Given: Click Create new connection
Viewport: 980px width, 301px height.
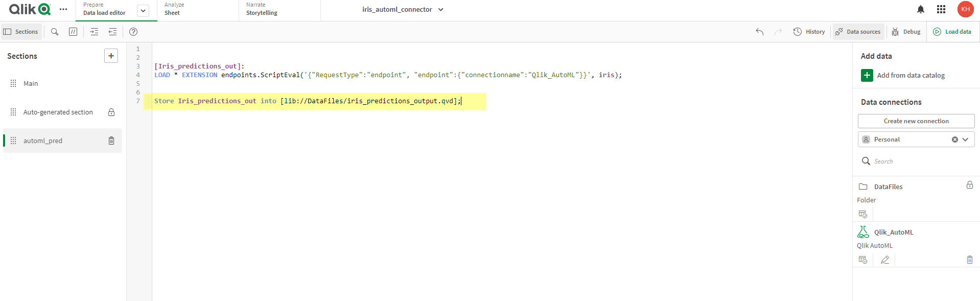Looking at the screenshot, I should click(916, 121).
